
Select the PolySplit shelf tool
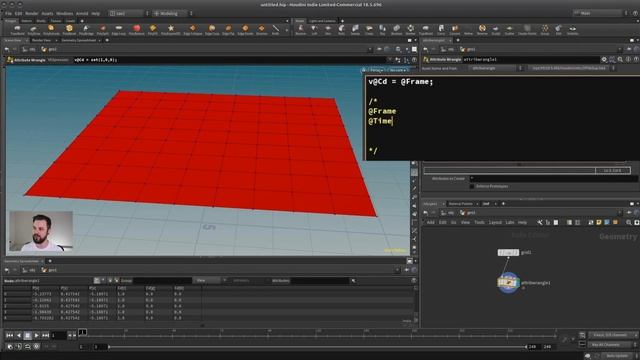tap(102, 29)
